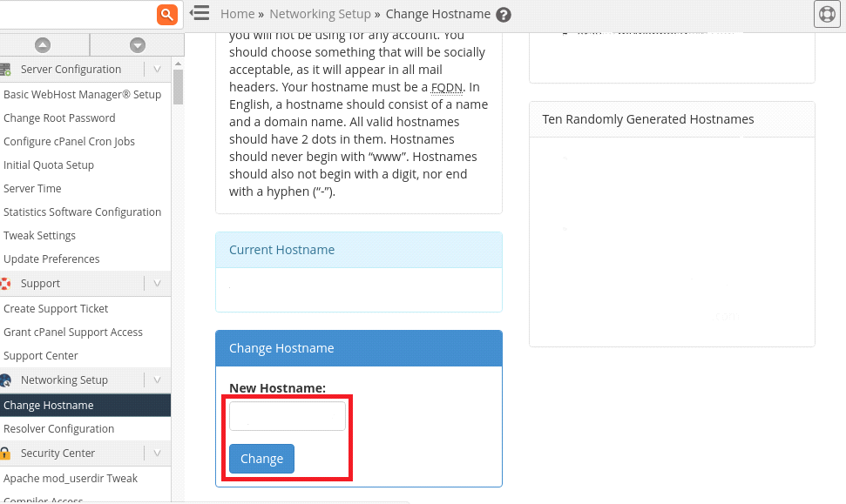Open Tweak Settings in sidebar
This screenshot has width=846, height=504.
(x=39, y=235)
